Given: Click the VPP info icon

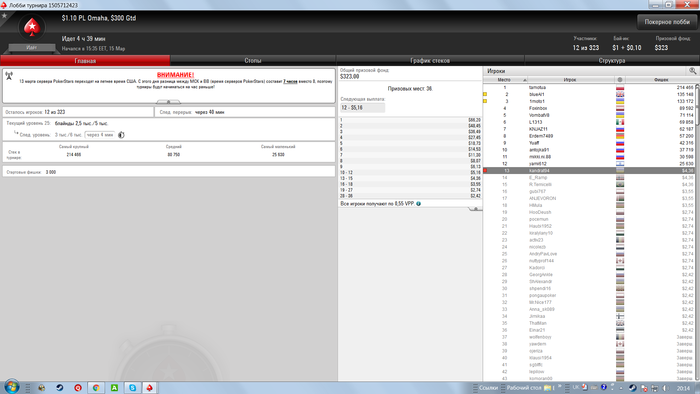Looking at the screenshot, I should [x=418, y=203].
